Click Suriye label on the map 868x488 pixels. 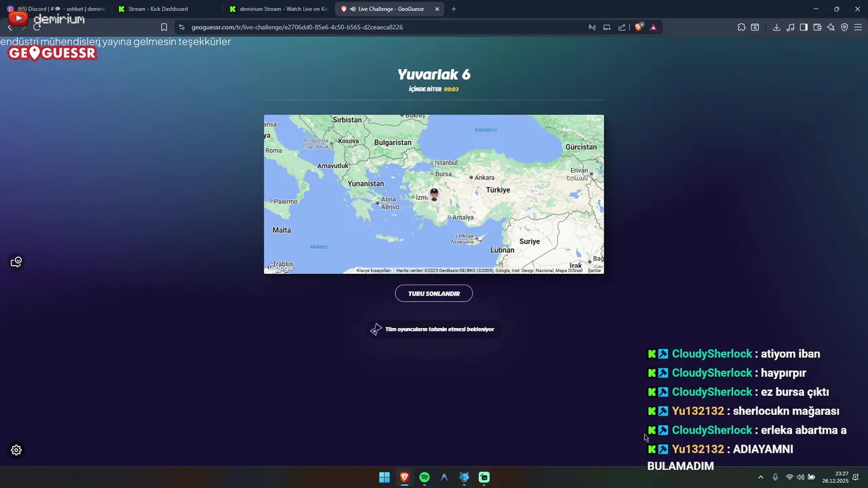point(530,241)
